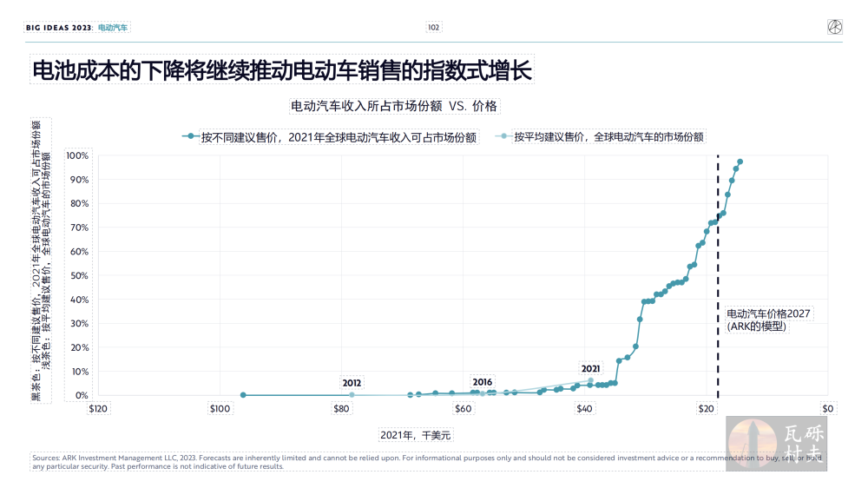This screenshot has width=868, height=488.
Task: Click the topmost data point near 97%
Action: click(740, 162)
